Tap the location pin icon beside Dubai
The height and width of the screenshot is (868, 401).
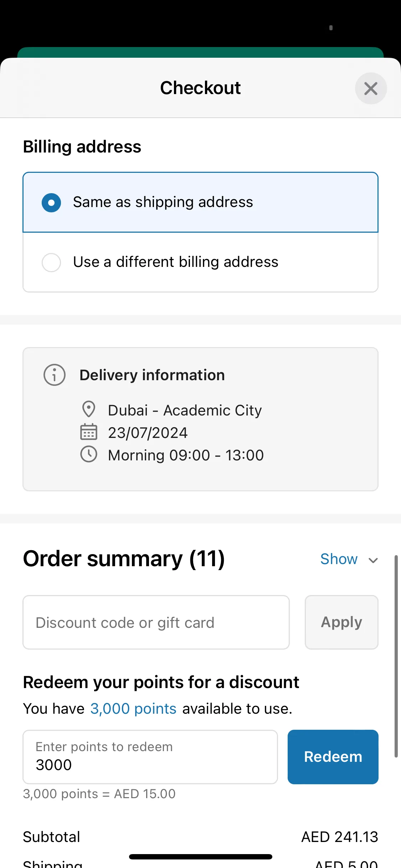tap(88, 409)
